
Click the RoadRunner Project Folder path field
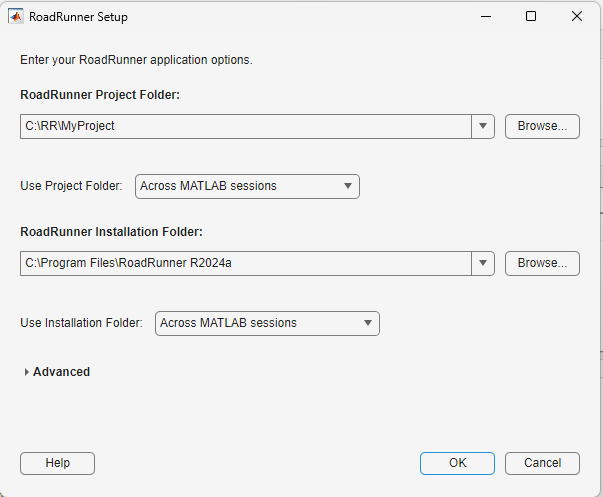245,126
